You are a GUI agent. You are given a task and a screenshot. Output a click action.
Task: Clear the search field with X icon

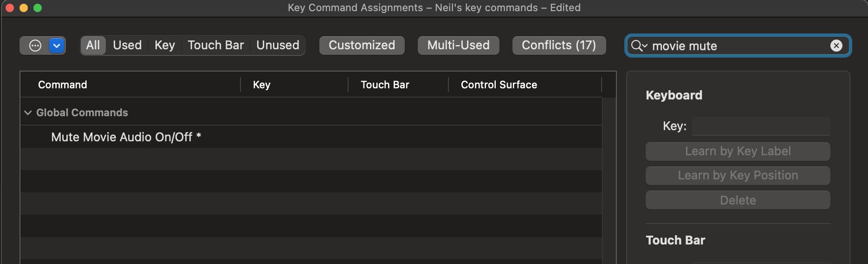(x=836, y=46)
